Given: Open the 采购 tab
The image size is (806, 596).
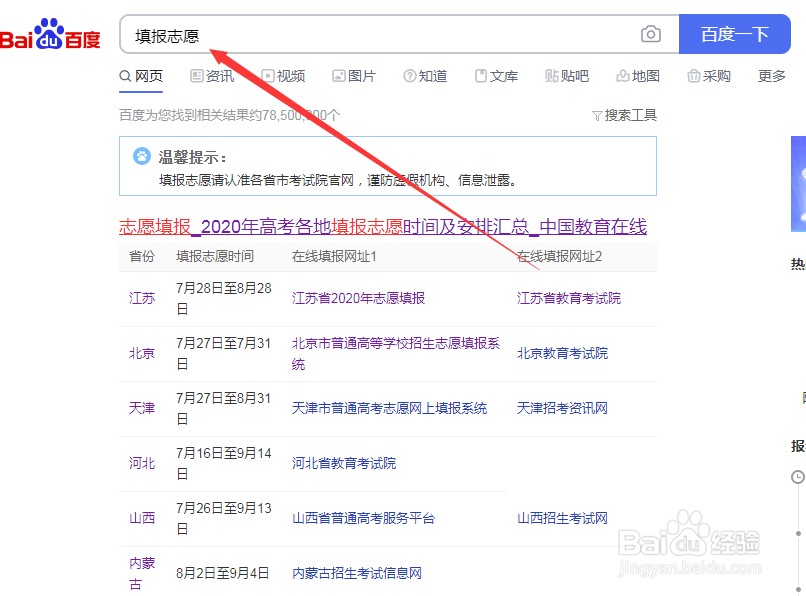Looking at the screenshot, I should coord(709,76).
